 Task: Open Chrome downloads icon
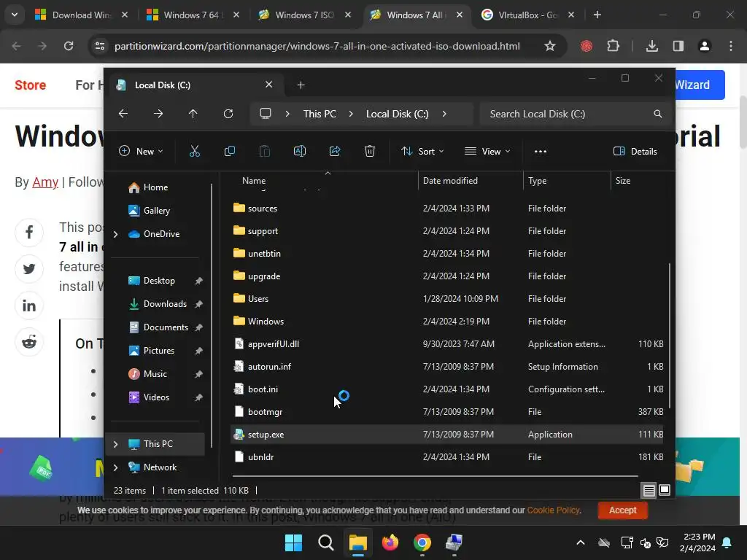[x=652, y=46]
